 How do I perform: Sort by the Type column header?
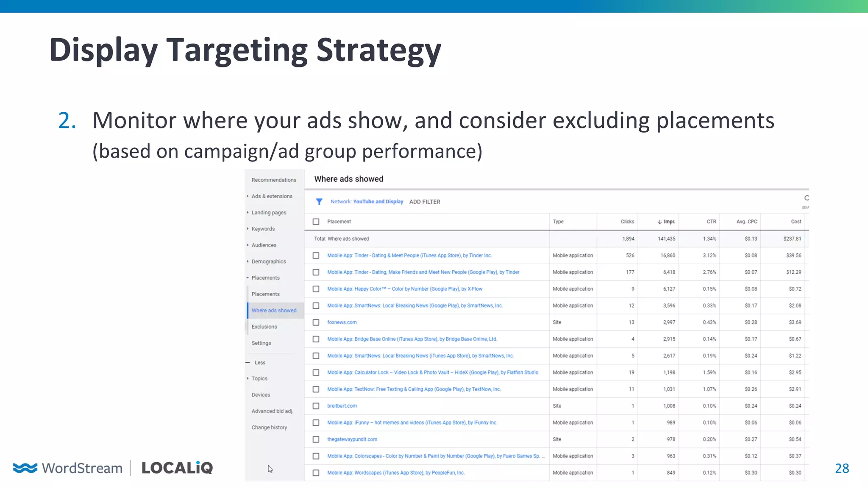[x=558, y=222]
